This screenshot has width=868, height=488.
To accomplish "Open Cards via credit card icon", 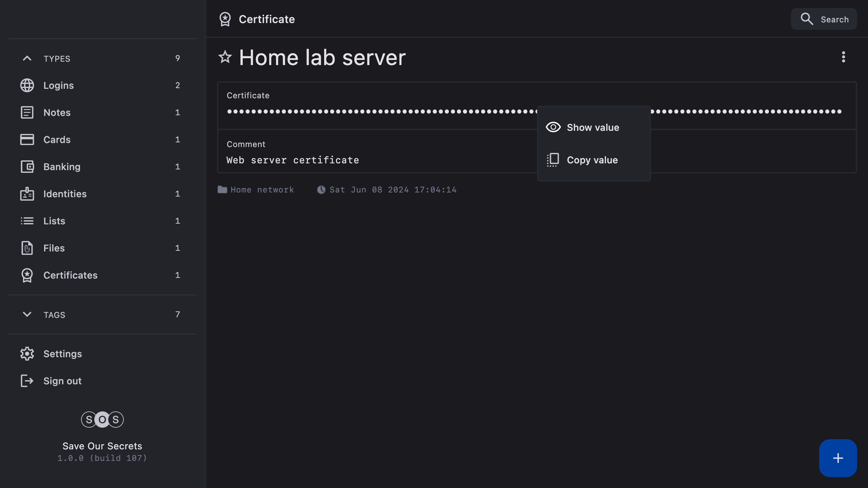I will [x=27, y=140].
